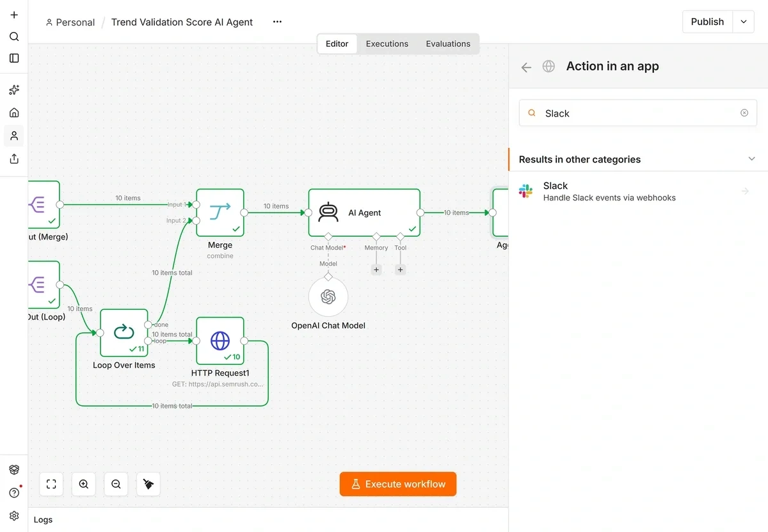Switch to the Editor tab
The height and width of the screenshot is (532, 768).
tap(337, 44)
